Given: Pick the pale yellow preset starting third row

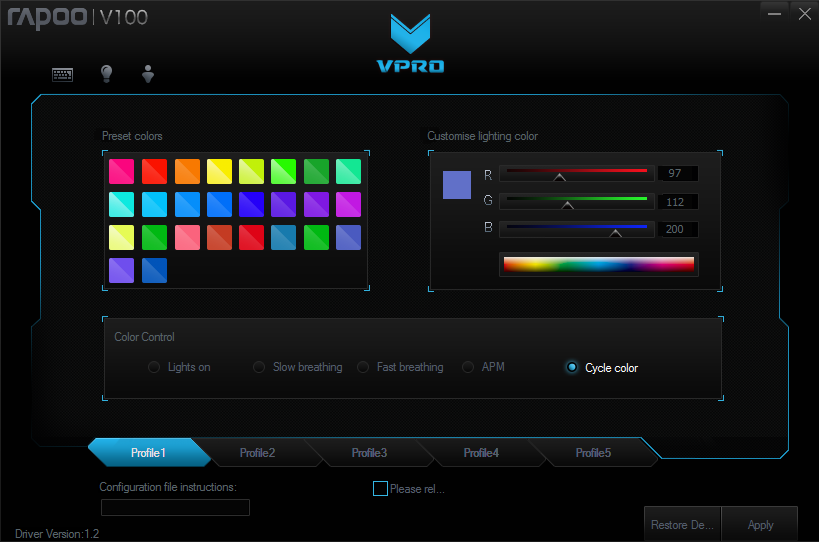Looking at the screenshot, I should (122, 238).
